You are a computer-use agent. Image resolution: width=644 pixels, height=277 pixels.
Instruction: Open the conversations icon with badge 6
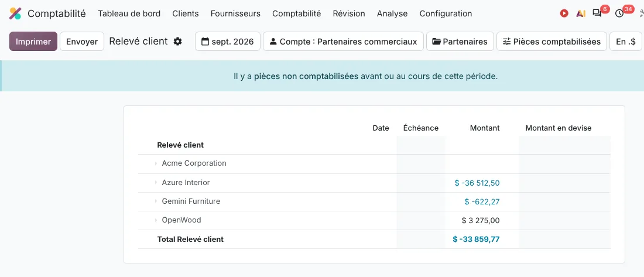[597, 13]
